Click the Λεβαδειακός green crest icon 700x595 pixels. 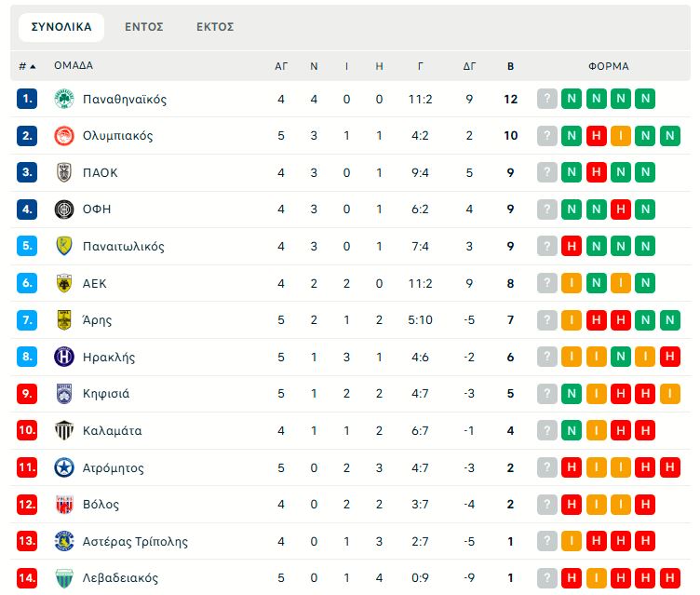(64, 578)
